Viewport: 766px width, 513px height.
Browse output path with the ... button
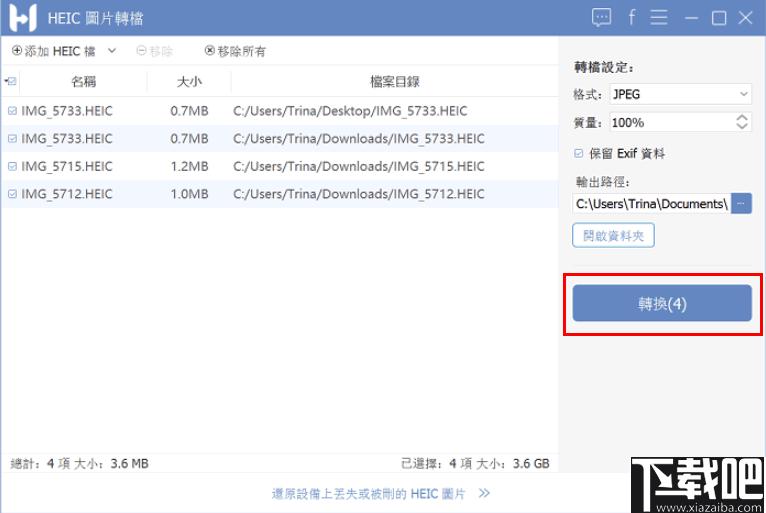point(742,203)
